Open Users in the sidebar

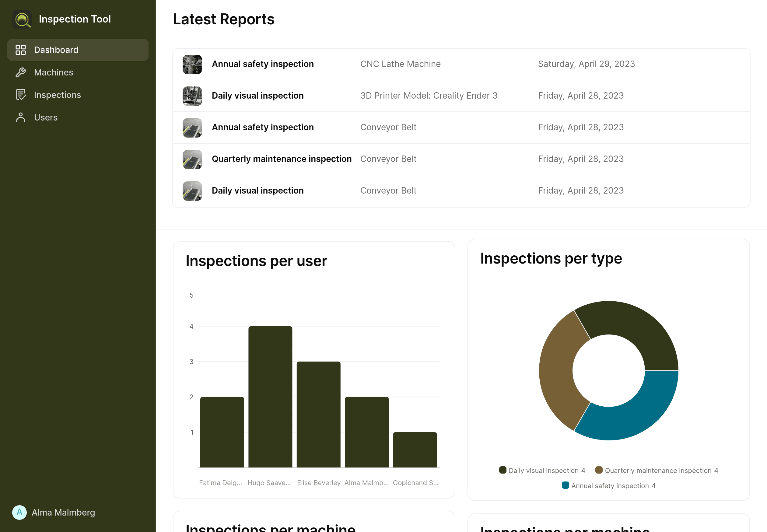[x=78, y=117]
